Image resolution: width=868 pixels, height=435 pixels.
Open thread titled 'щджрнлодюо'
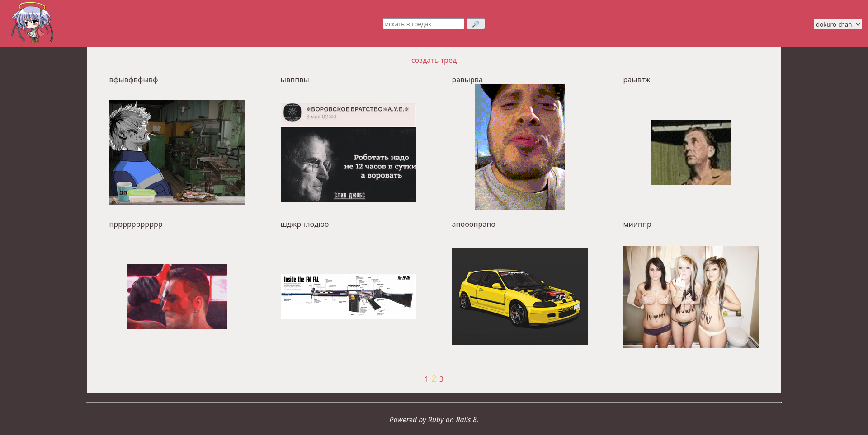(x=304, y=225)
